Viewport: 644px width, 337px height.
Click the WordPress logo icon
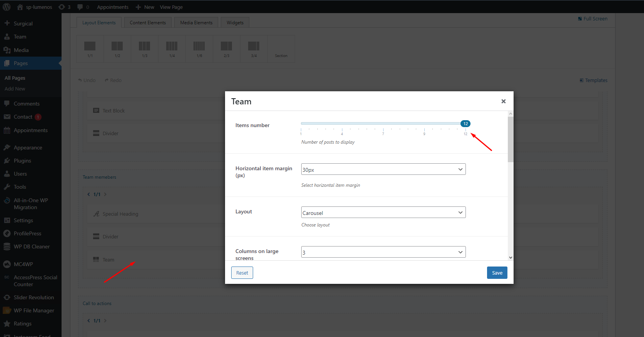click(x=7, y=7)
